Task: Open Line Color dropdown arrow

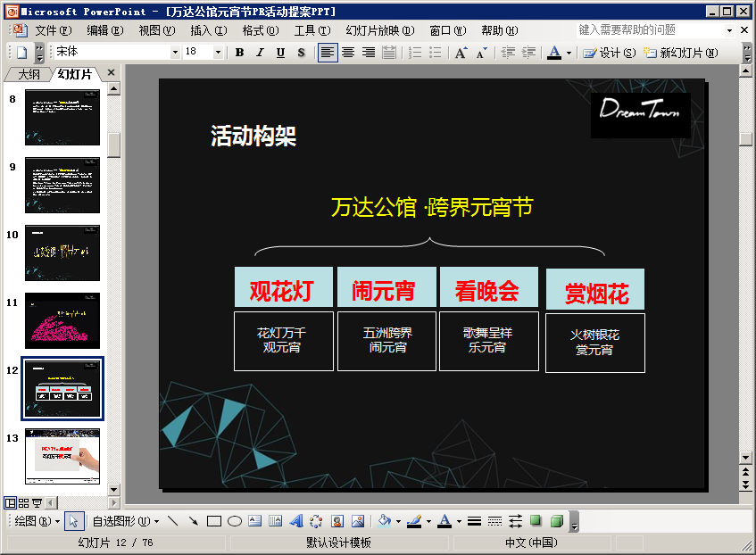Action: (x=428, y=522)
